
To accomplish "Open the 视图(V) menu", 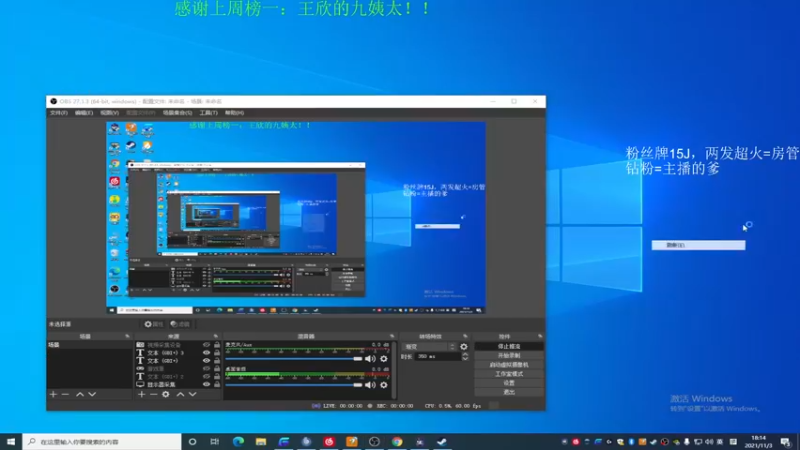I will (109, 113).
